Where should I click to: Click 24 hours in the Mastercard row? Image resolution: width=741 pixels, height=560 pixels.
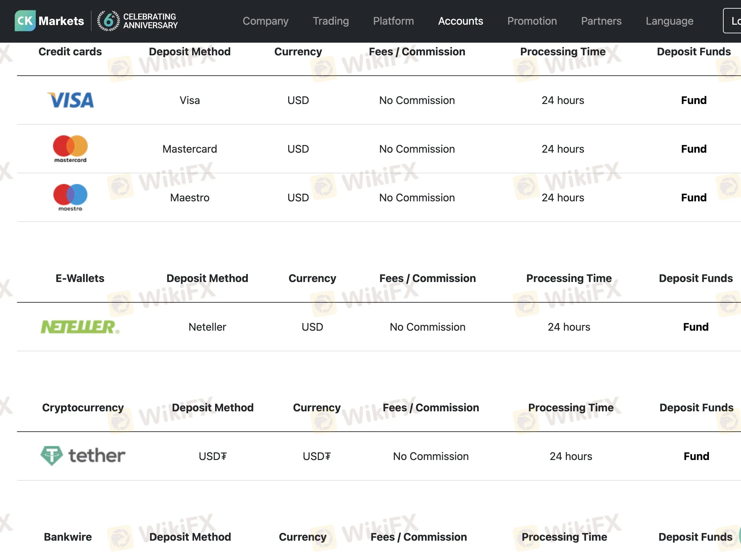563,149
